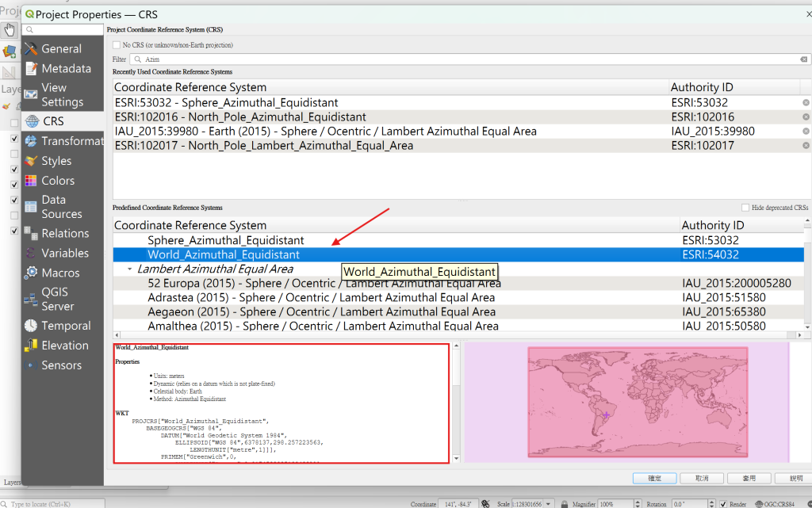Click the Magnifier spin box arrows
The width and height of the screenshot is (812, 508).
[x=638, y=504]
